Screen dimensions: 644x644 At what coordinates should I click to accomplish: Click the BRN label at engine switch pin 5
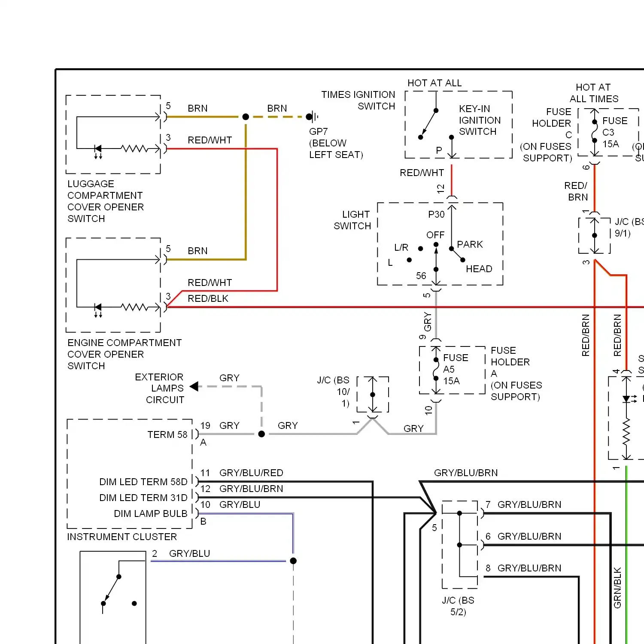tap(197, 251)
